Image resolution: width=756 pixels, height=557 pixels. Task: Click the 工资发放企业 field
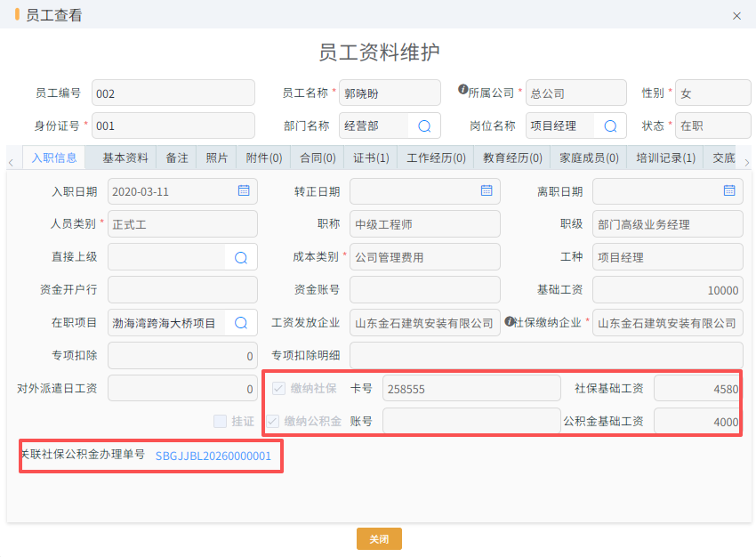(x=425, y=323)
